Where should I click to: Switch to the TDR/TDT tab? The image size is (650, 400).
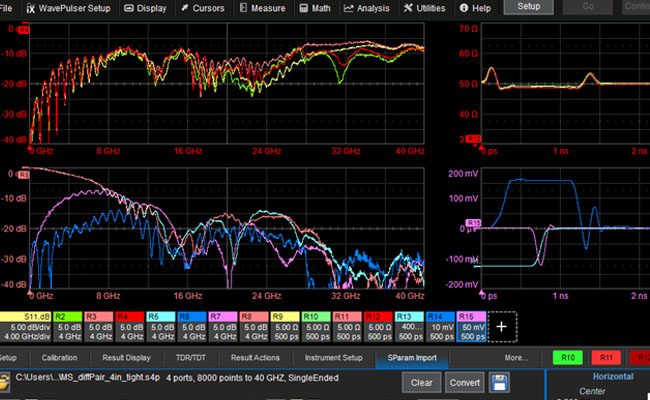click(192, 357)
